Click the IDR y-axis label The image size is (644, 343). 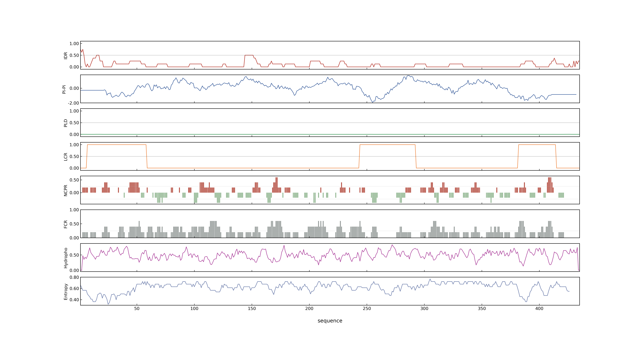[x=66, y=55]
